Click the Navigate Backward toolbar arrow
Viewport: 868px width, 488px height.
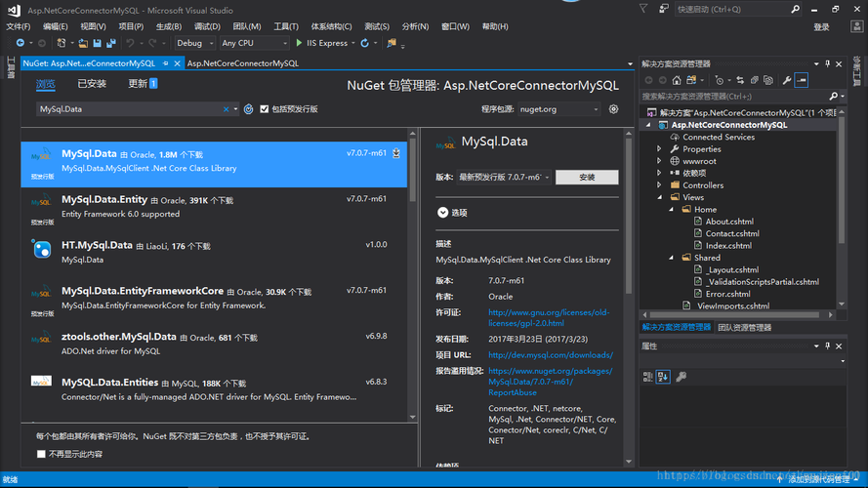[20, 43]
